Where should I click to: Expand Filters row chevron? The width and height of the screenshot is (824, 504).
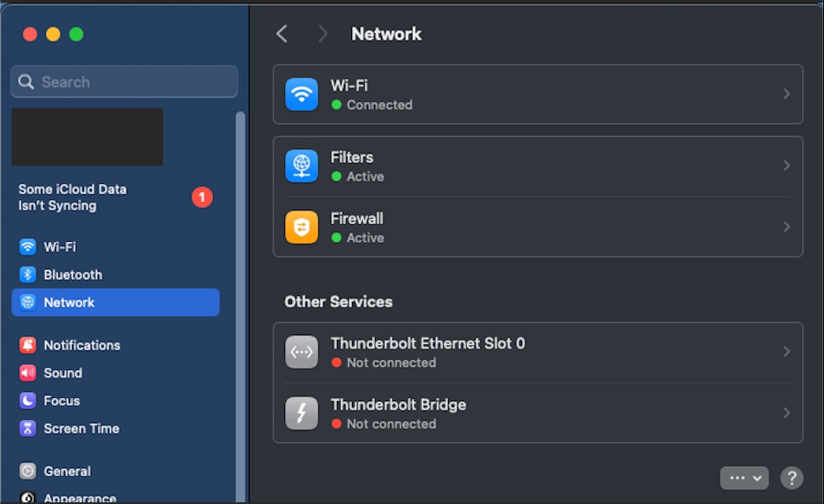786,165
